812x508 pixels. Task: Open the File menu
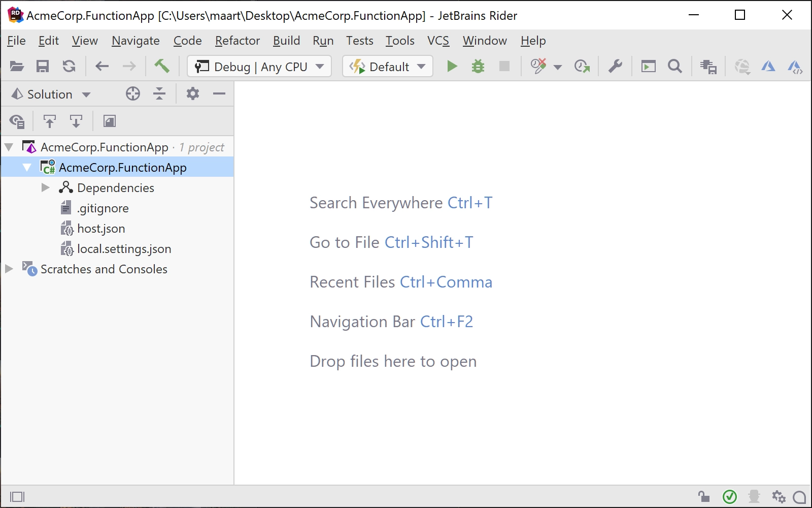click(x=16, y=41)
